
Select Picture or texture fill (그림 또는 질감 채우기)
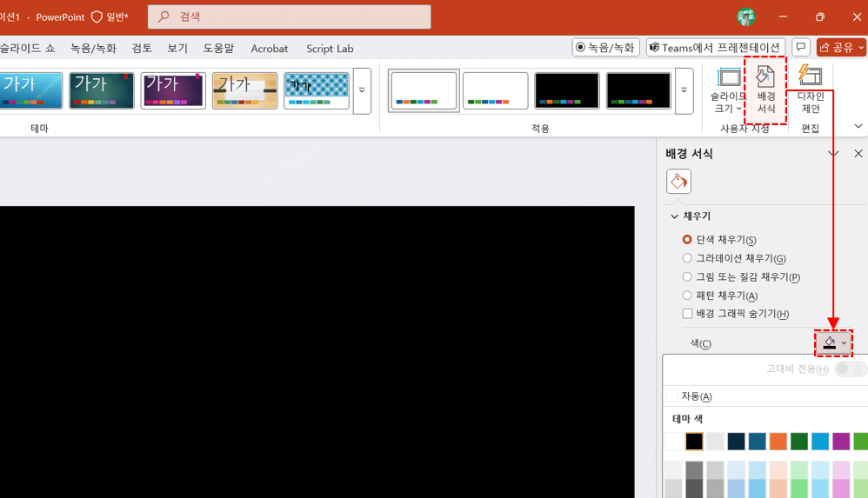[687, 277]
